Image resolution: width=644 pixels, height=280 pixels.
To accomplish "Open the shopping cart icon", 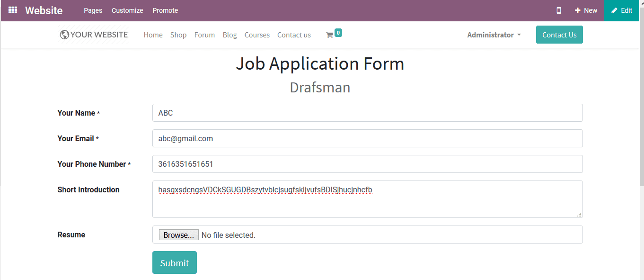I will point(330,35).
